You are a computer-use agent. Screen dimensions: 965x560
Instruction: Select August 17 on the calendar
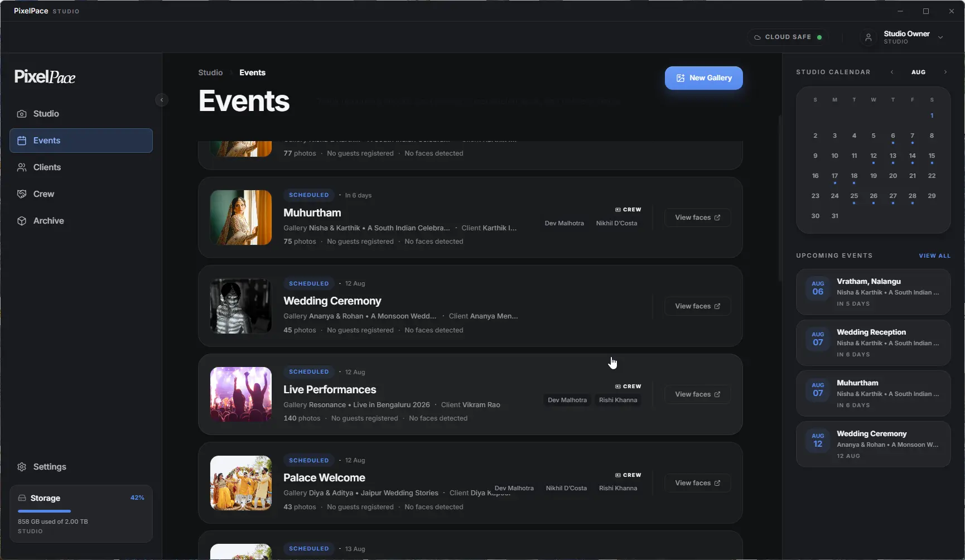834,176
